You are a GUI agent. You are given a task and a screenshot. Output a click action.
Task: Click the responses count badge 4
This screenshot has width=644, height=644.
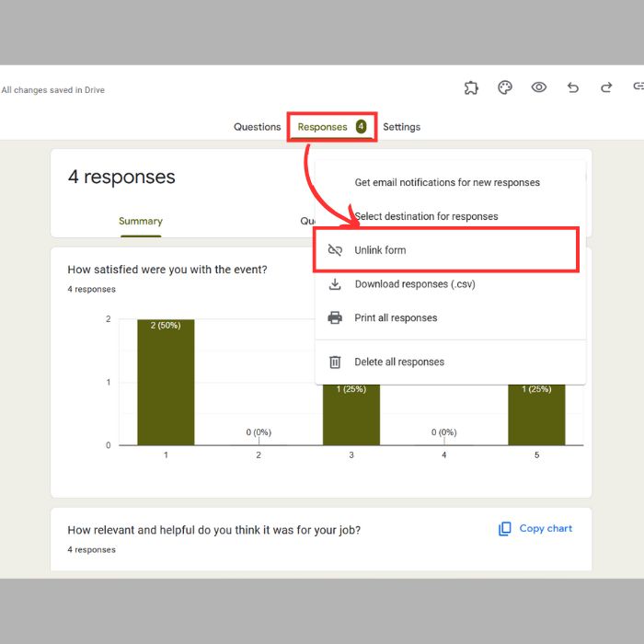point(361,127)
